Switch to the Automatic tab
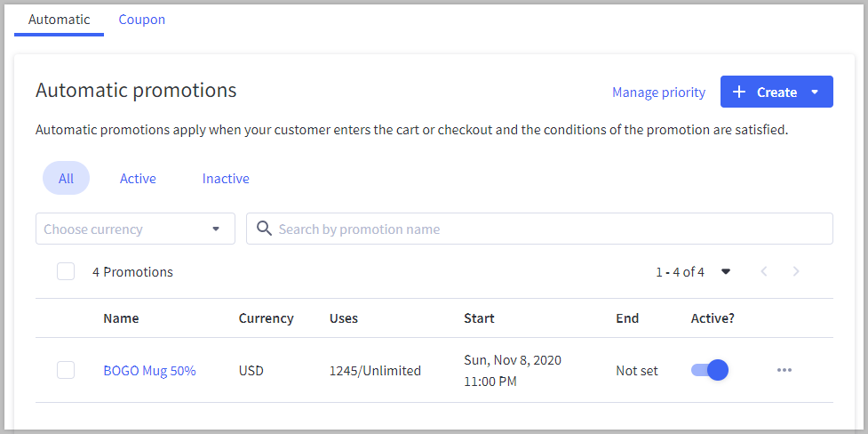Viewport: 868px width, 434px height. [60, 20]
